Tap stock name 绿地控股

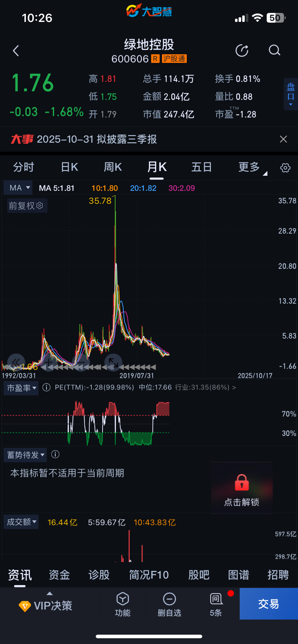pos(149,45)
